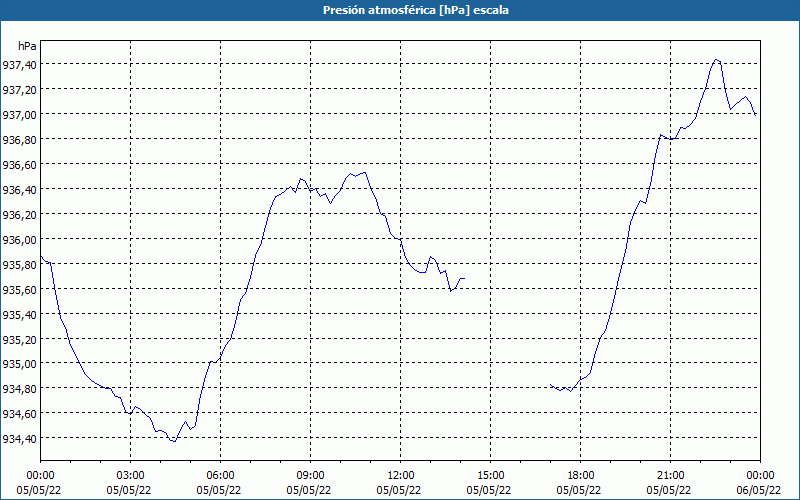The width and height of the screenshot is (800, 500).
Task: Select the 937,20 y-axis label
Action: pos(19,89)
